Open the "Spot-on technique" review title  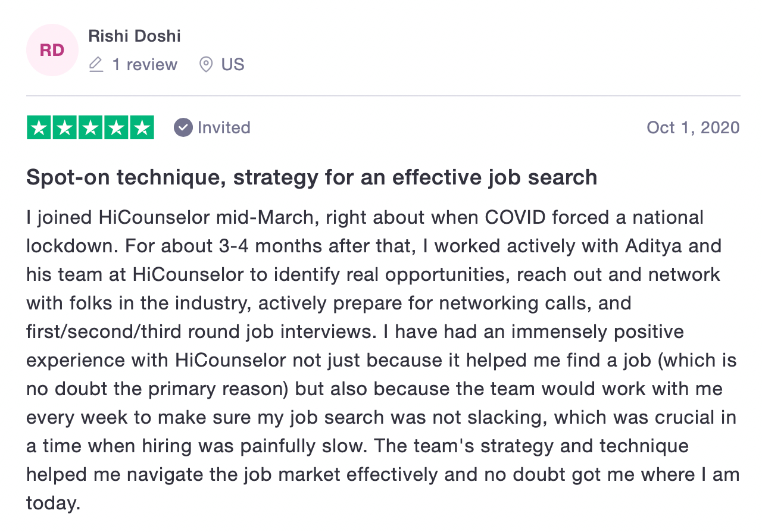[x=311, y=177]
